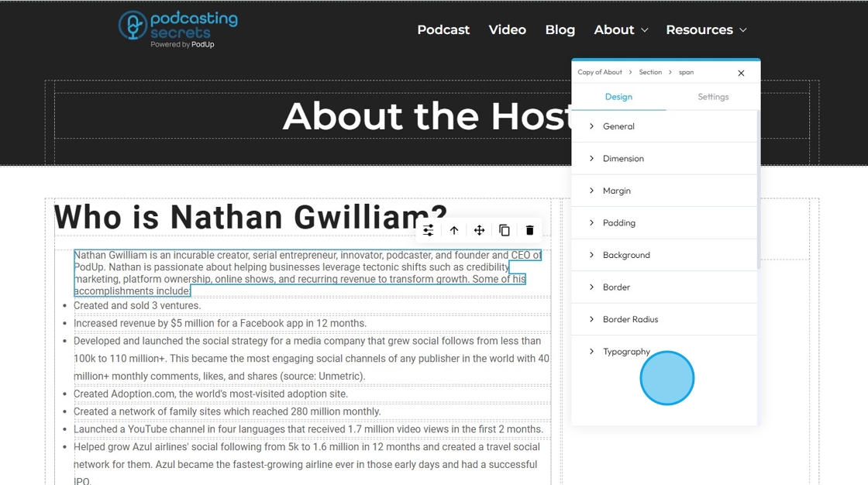The height and width of the screenshot is (485, 868).
Task: Select 'Copy of About' breadcrumb
Action: coord(600,73)
